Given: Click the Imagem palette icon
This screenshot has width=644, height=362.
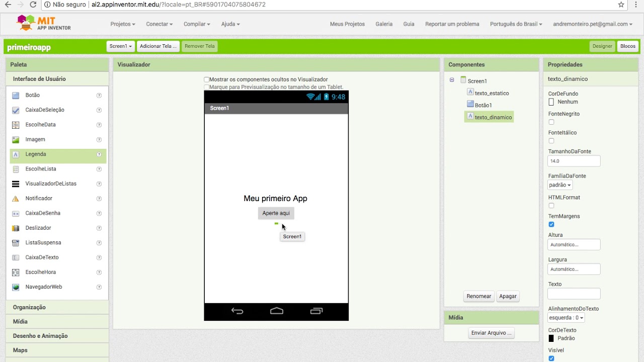Looking at the screenshot, I should pyautogui.click(x=16, y=139).
